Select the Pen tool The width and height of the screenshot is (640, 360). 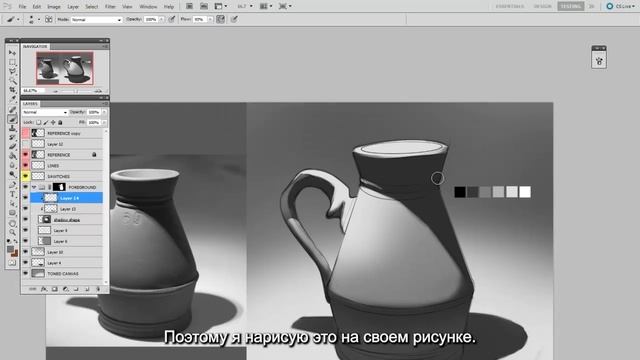point(12,185)
